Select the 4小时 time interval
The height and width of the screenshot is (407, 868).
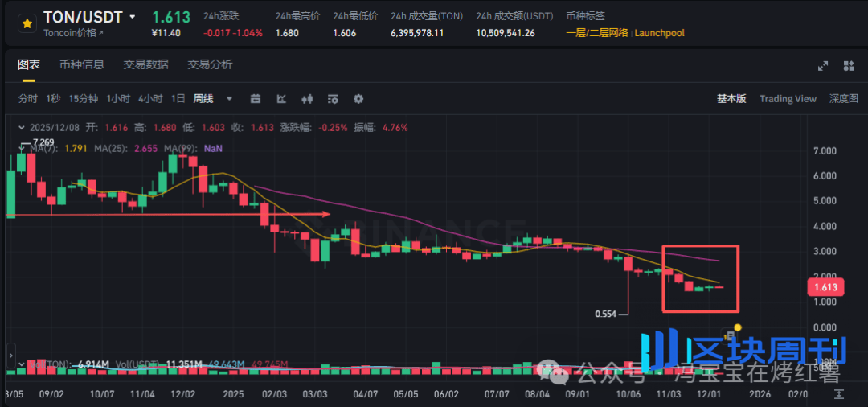click(150, 99)
